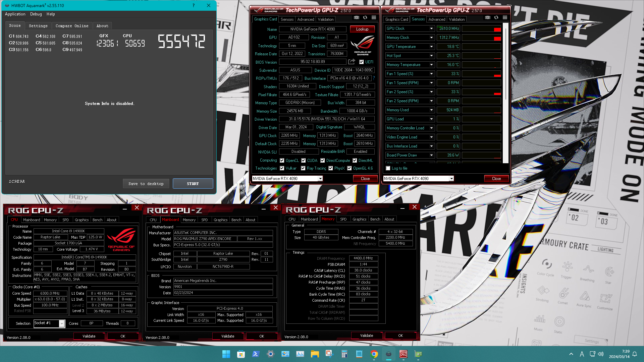Open Windows Start menu
The image size is (644, 362).
pos(226,354)
